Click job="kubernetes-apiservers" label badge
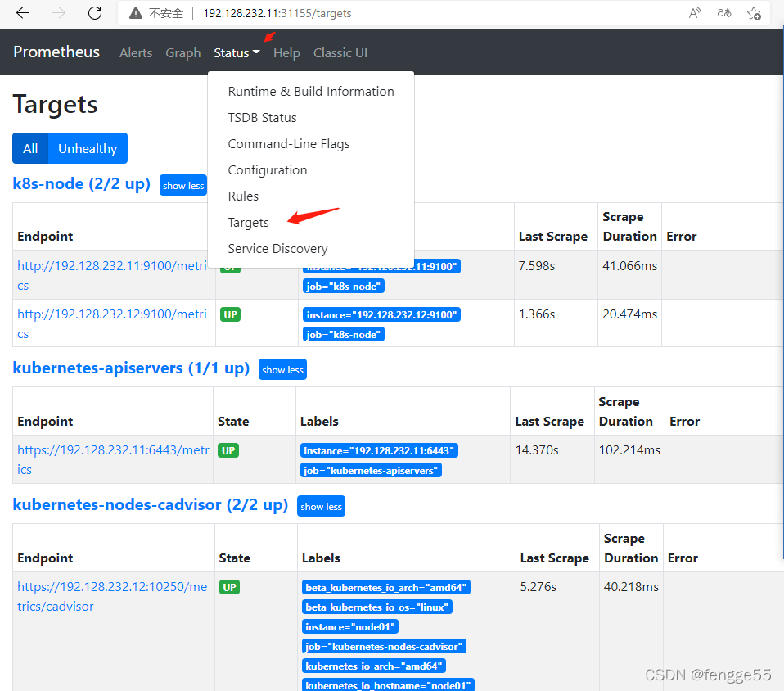 click(371, 470)
